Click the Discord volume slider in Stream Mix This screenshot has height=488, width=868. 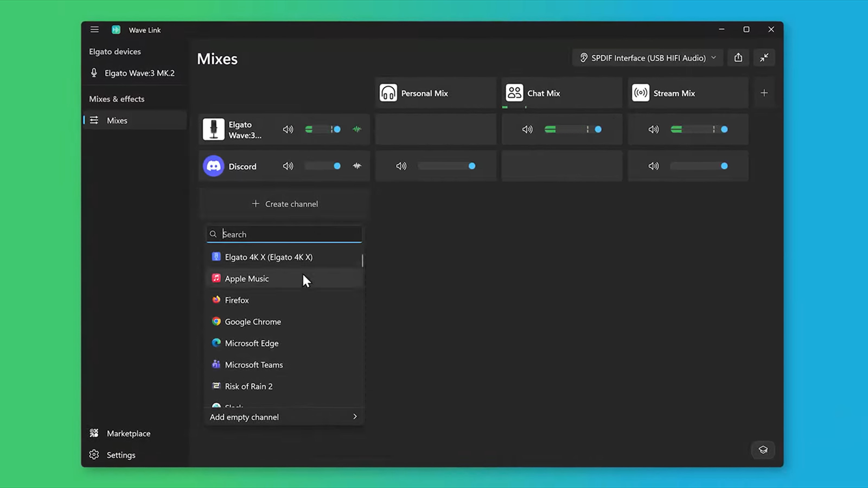pyautogui.click(x=699, y=166)
